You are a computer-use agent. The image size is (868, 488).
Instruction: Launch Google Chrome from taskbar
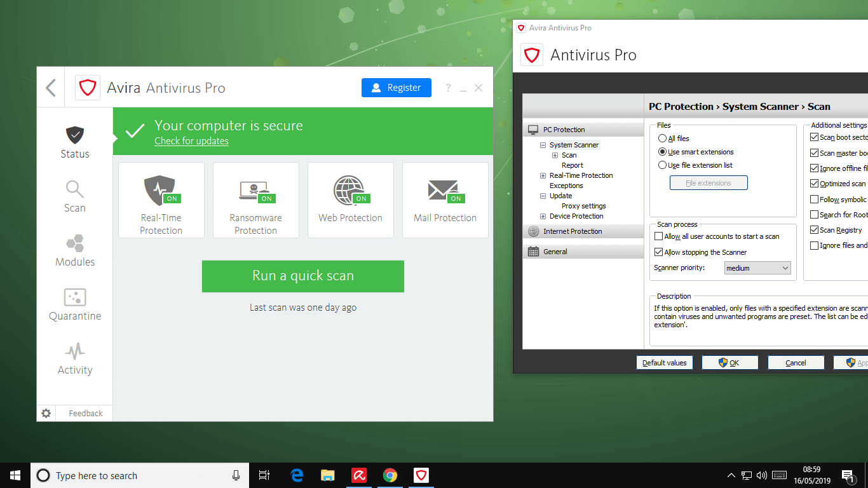390,475
